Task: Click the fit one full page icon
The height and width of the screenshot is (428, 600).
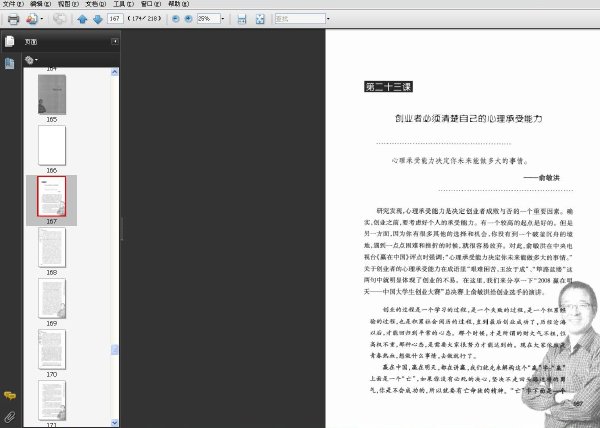Action: pos(260,19)
